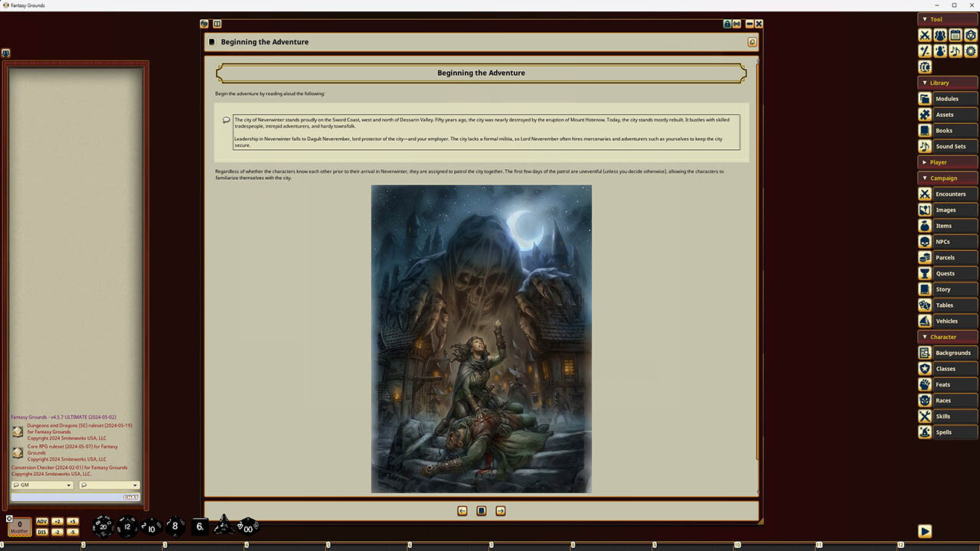Toggle the story window lock icon

[727, 24]
